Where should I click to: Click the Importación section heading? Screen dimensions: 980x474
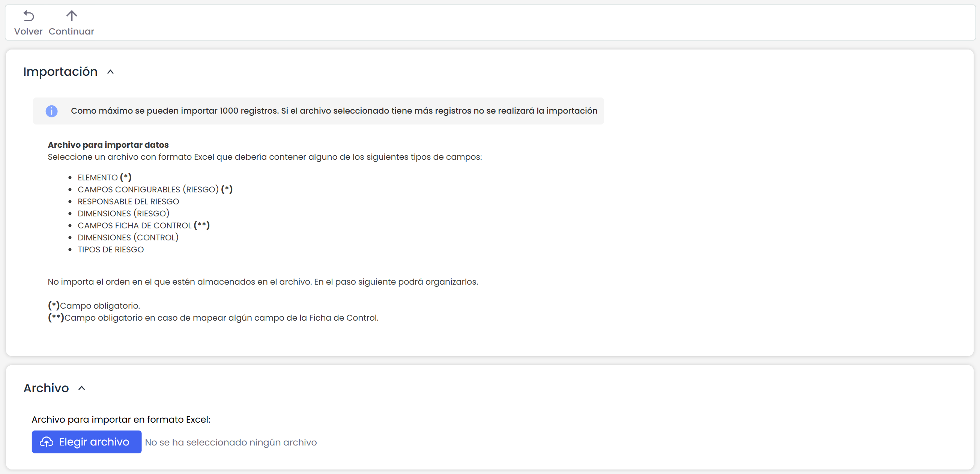click(x=60, y=72)
